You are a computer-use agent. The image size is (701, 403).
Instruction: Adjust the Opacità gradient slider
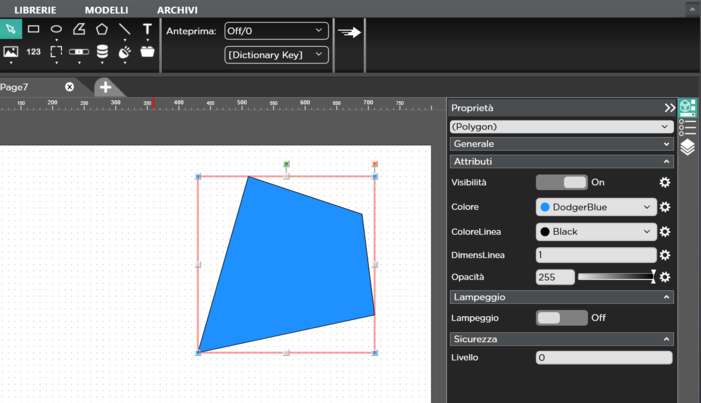(616, 277)
